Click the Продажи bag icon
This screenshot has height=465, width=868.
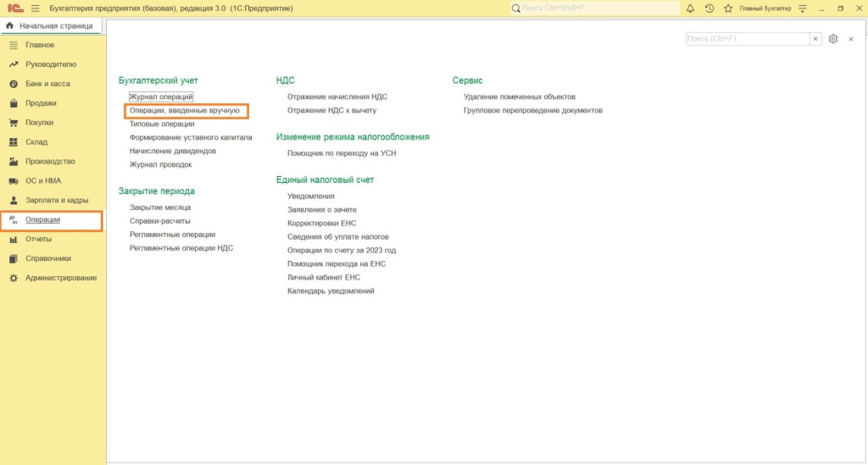pos(14,102)
